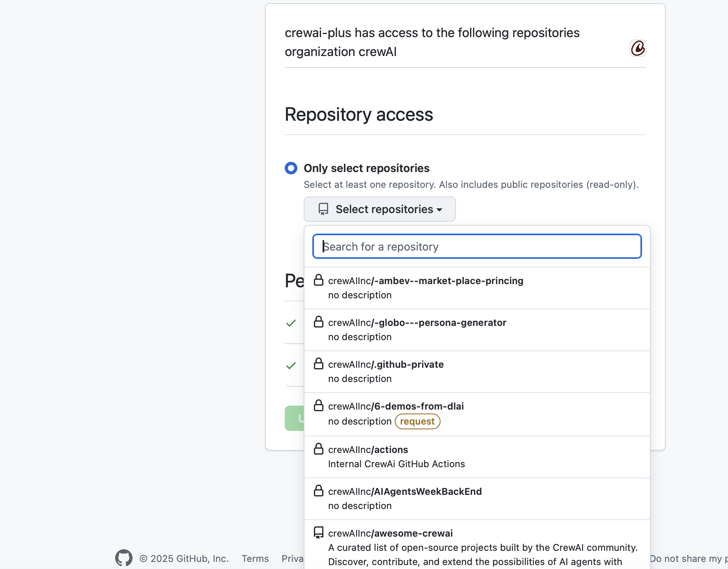This screenshot has height=569, width=728.
Task: Open the Terms link
Action: click(255, 558)
